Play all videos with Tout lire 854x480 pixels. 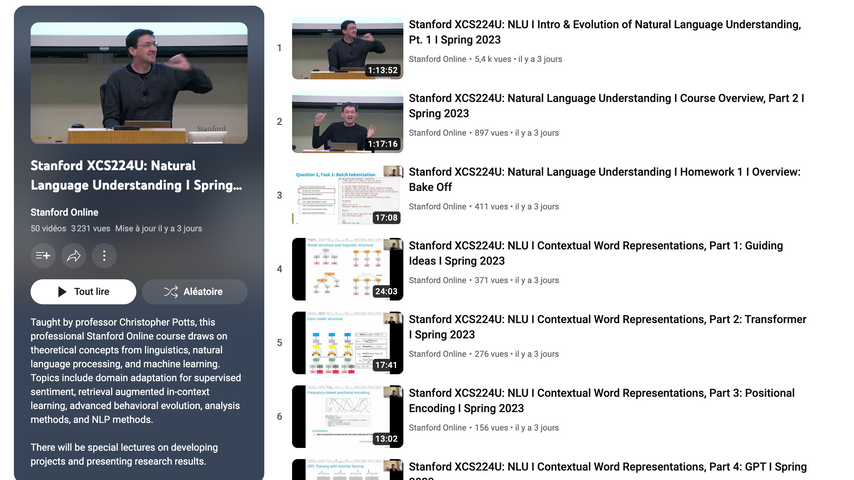click(x=83, y=291)
